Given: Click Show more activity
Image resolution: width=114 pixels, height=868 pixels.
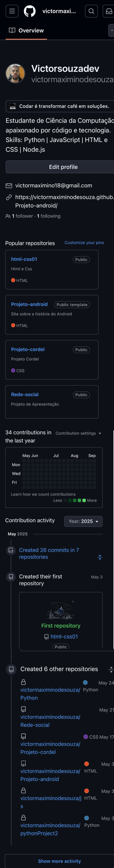Looking at the screenshot, I should pyautogui.click(x=59, y=861).
